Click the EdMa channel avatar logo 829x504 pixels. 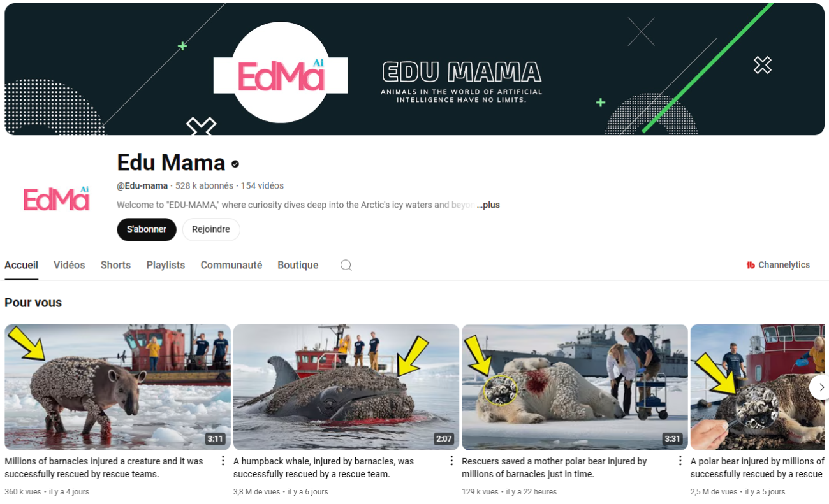pyautogui.click(x=56, y=198)
